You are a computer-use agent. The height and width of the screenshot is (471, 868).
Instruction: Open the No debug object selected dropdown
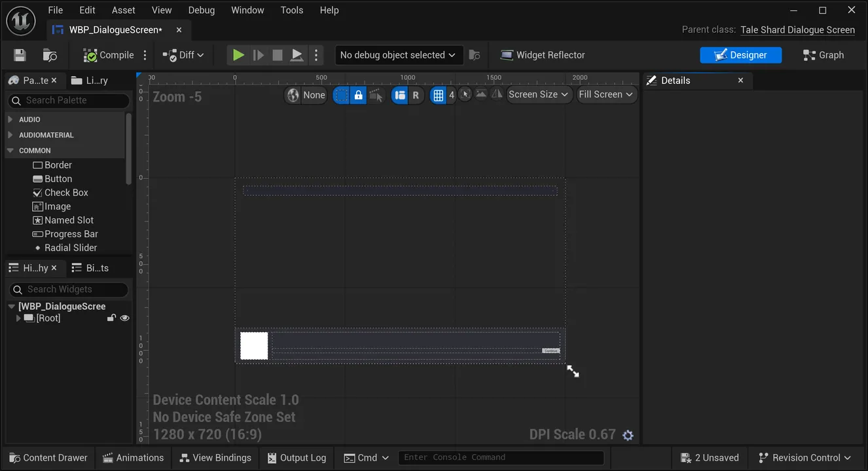point(399,55)
